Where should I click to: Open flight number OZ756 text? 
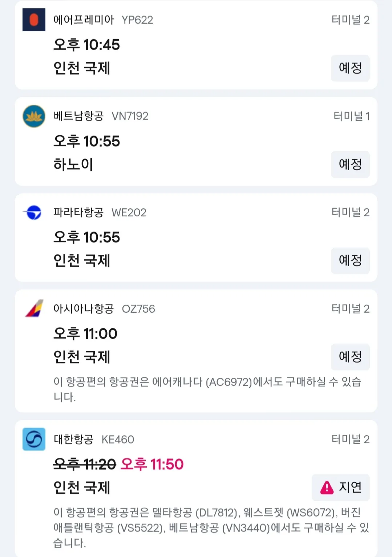[138, 309]
